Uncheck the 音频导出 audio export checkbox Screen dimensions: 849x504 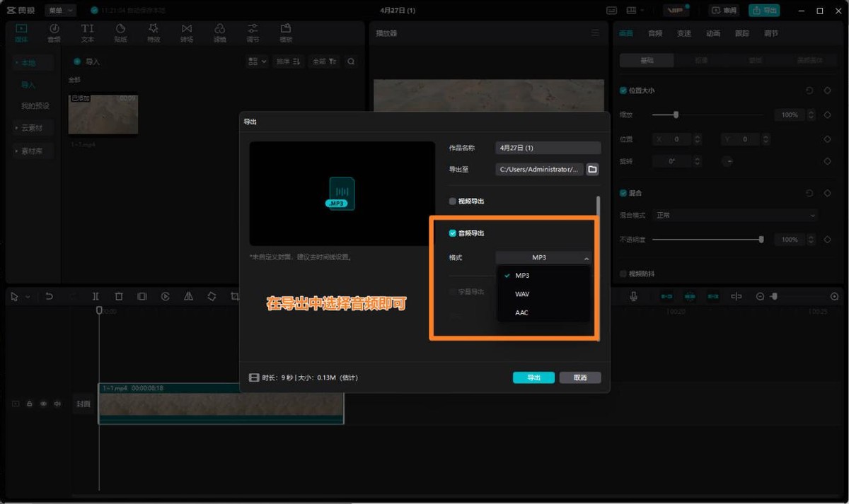(x=453, y=233)
